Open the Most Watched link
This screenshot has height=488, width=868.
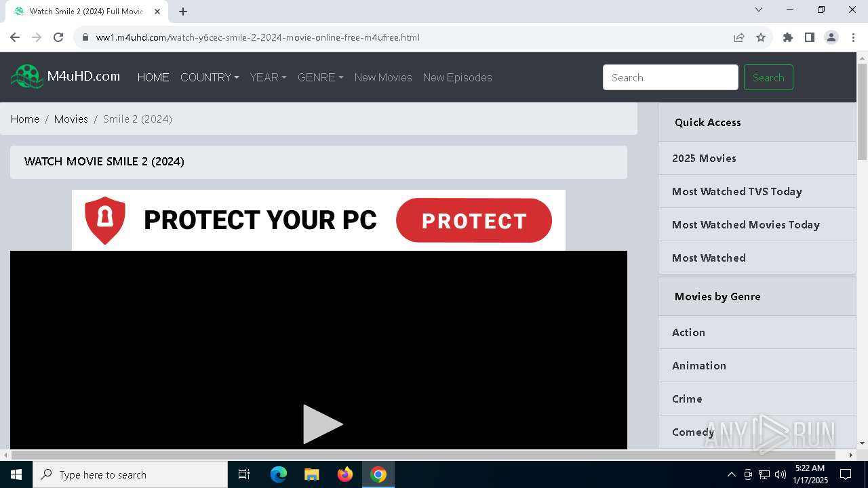pyautogui.click(x=757, y=258)
